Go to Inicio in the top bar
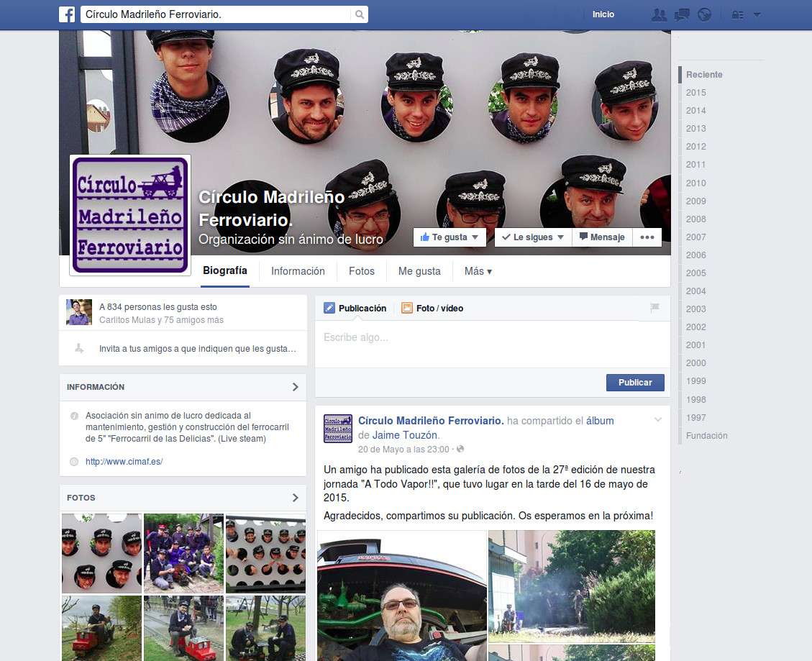The height and width of the screenshot is (661, 812). coord(603,14)
